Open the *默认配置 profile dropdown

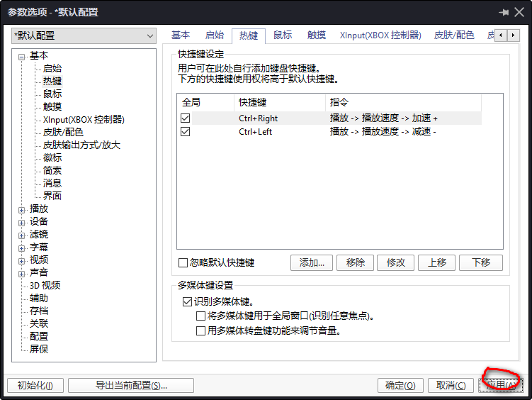pyautogui.click(x=84, y=35)
